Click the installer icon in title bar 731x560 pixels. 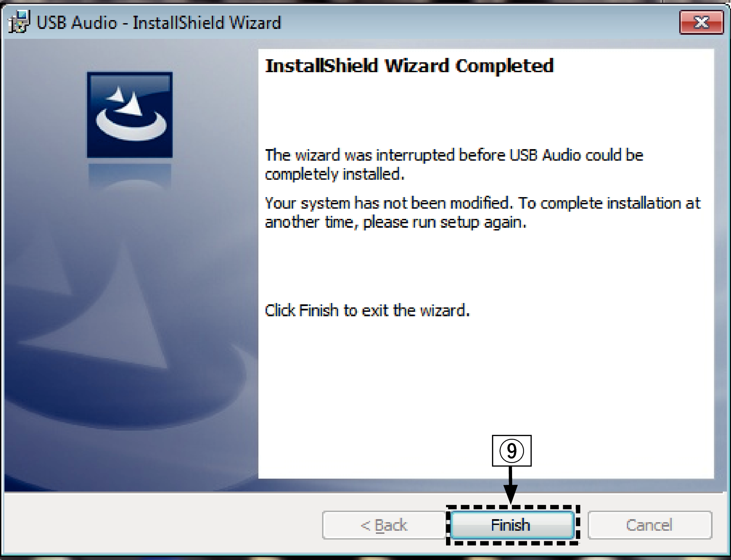19,22
